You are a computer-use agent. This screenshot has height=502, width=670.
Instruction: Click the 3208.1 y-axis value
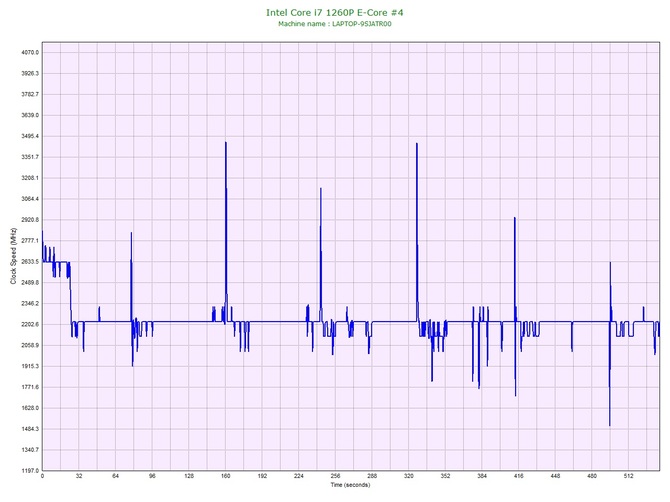point(30,178)
